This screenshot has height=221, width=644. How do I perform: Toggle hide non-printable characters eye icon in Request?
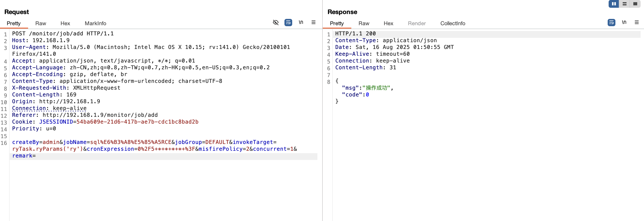tap(275, 23)
